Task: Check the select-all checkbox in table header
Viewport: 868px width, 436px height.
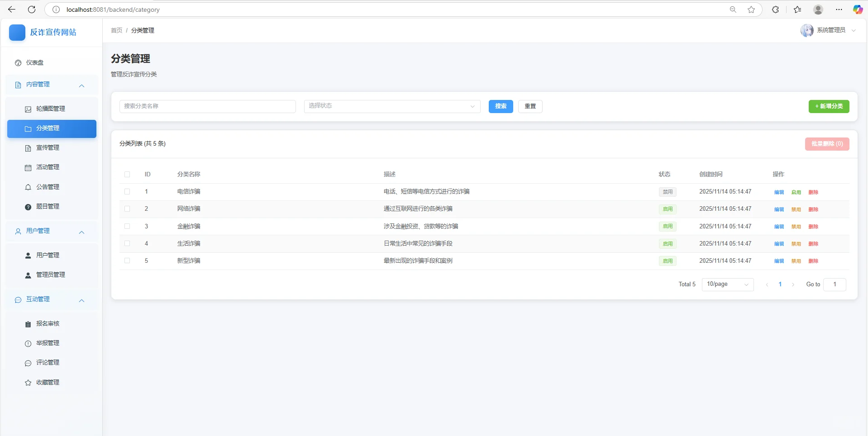Action: 127,175
